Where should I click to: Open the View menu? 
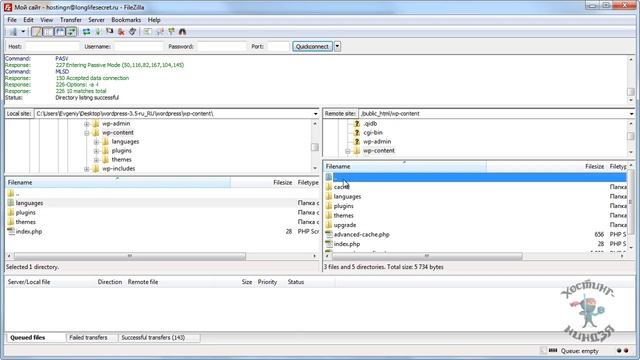click(x=47, y=20)
